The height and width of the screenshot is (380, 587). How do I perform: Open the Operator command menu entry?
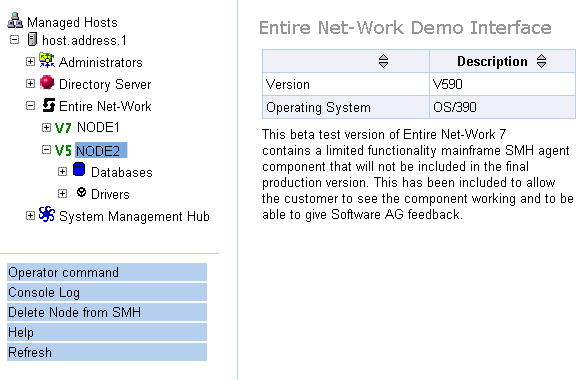(107, 272)
